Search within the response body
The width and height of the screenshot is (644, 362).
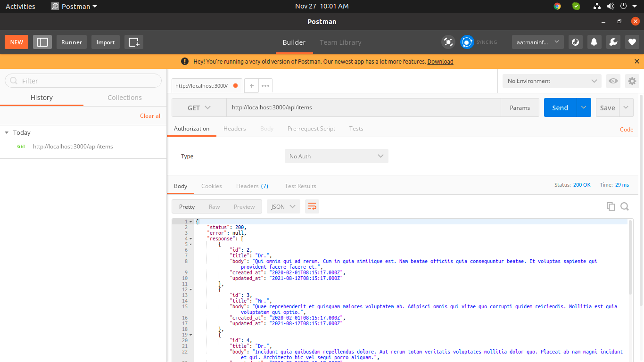click(x=625, y=206)
